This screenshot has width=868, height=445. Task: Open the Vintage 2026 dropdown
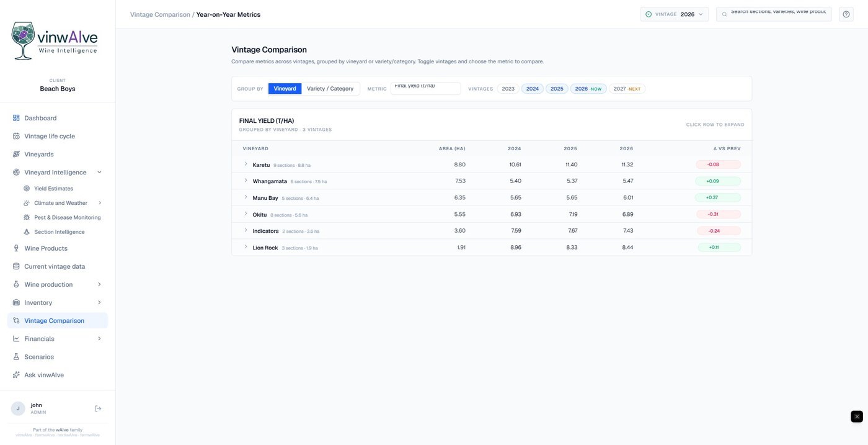pyautogui.click(x=675, y=14)
